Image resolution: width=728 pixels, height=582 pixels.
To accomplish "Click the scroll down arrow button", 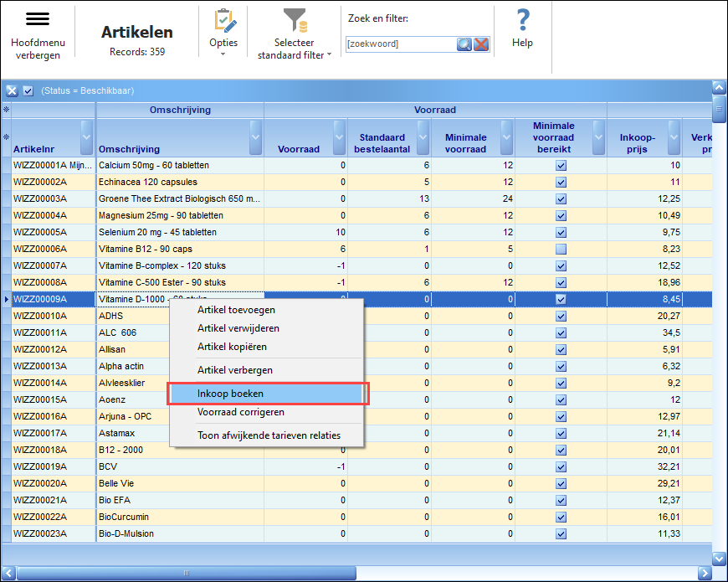I will [719, 558].
